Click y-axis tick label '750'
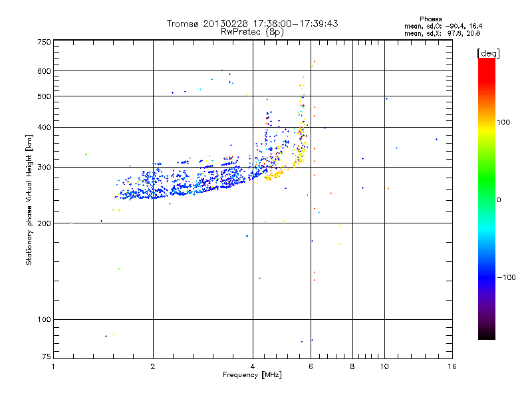Screen dimensions: 532x399 point(44,42)
